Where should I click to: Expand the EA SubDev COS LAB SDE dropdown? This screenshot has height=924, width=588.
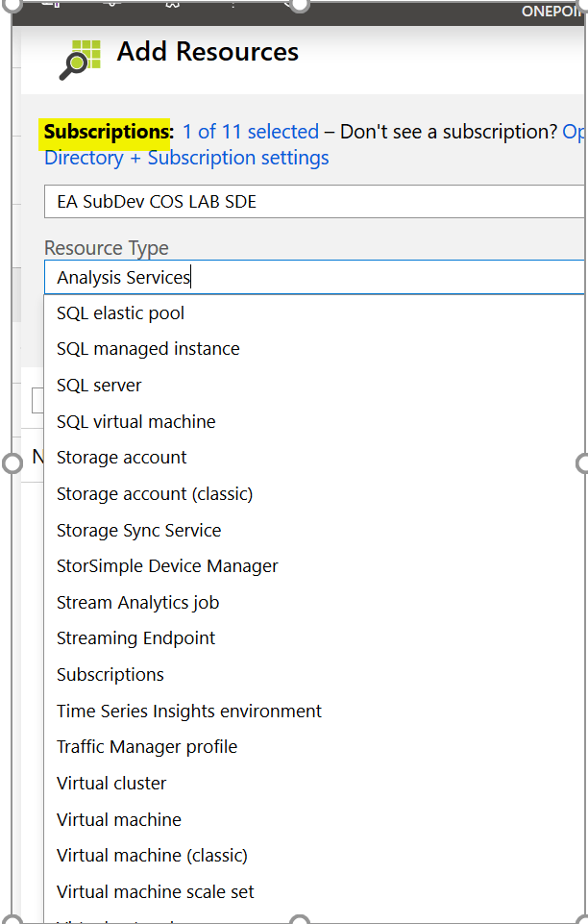click(313, 202)
